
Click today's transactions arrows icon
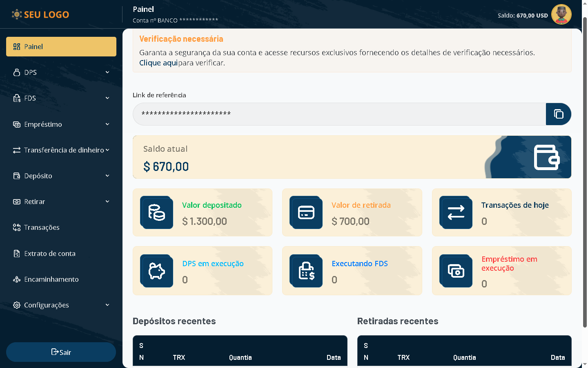point(456,213)
